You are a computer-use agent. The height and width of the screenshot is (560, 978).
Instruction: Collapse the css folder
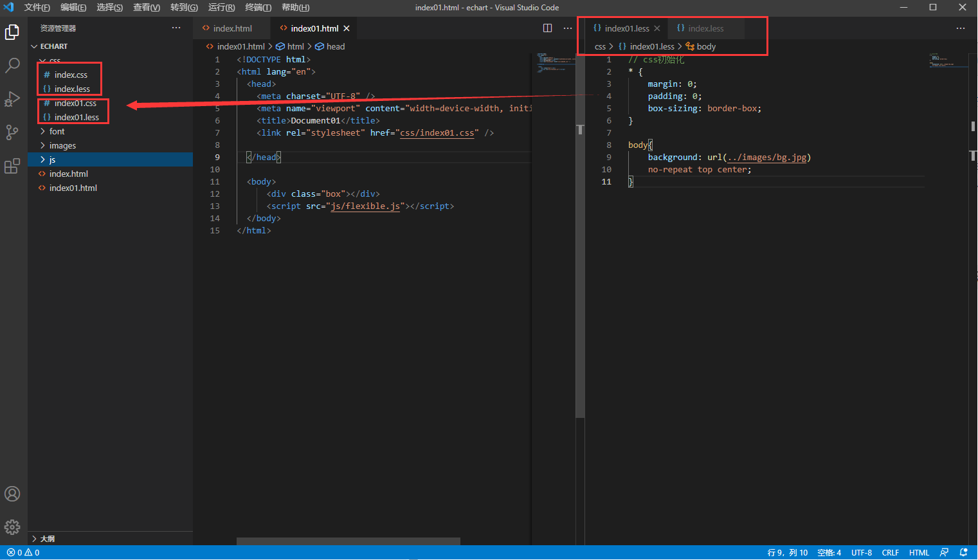tap(42, 60)
